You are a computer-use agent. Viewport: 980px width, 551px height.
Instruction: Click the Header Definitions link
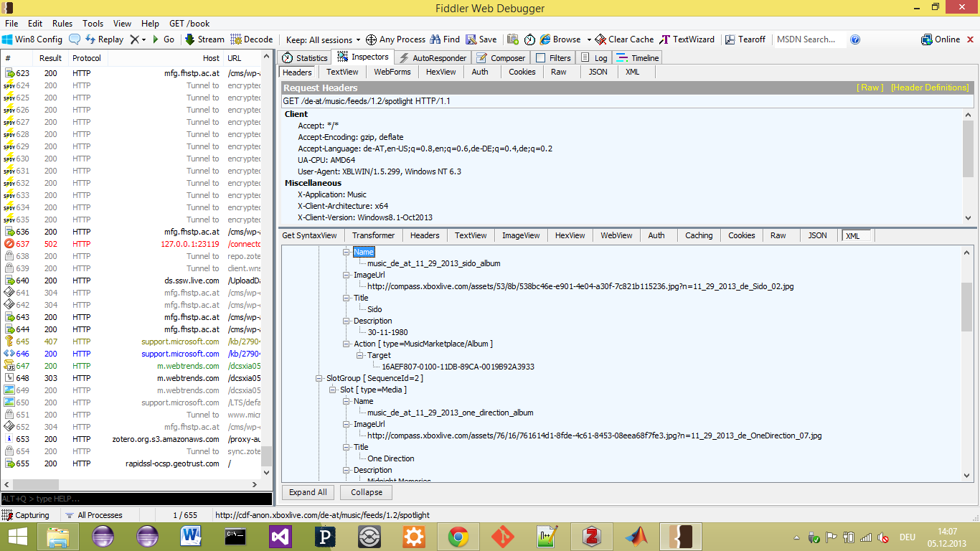coord(930,88)
